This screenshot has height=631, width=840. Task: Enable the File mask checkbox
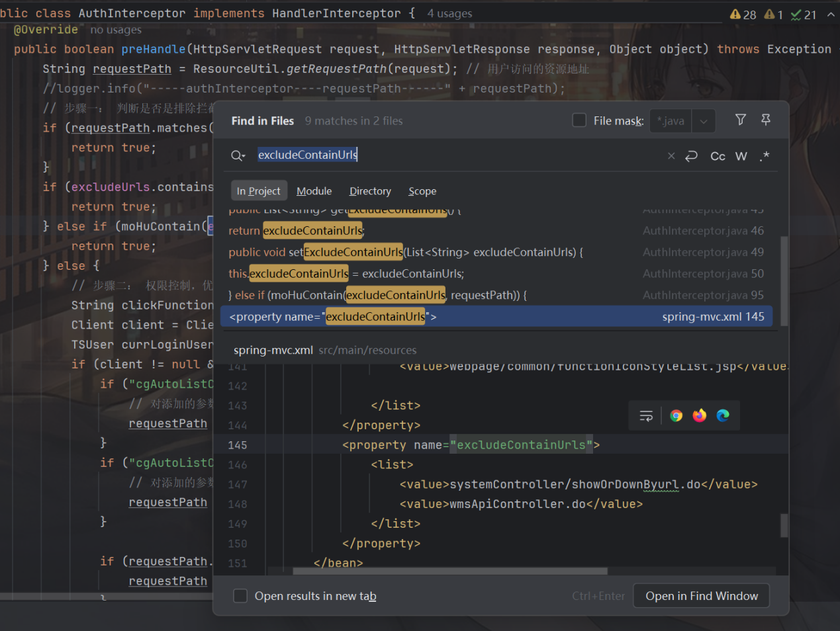(579, 120)
